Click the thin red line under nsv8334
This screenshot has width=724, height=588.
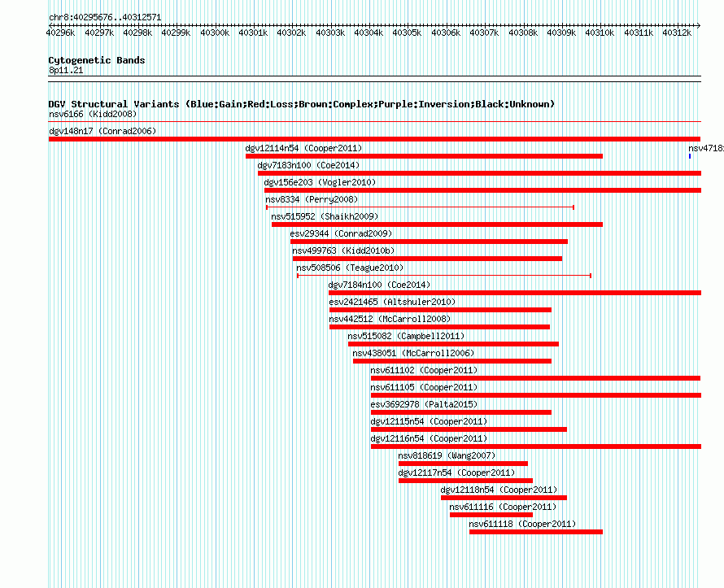click(420, 207)
